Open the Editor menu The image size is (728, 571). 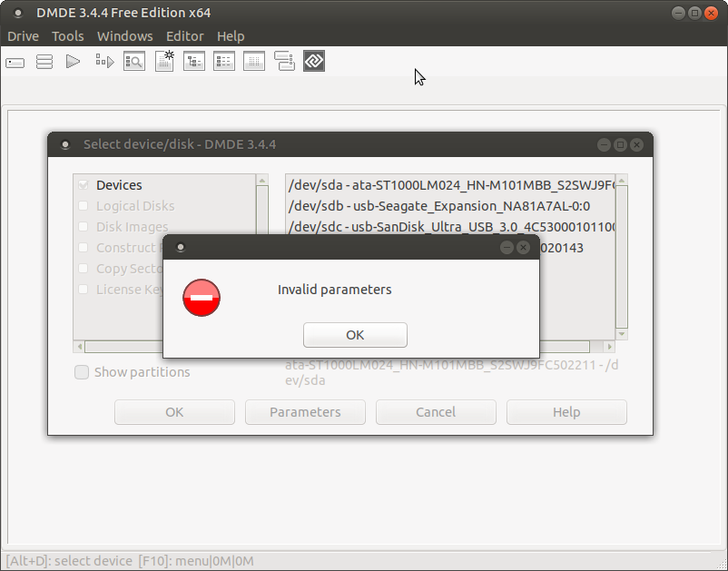(x=185, y=36)
